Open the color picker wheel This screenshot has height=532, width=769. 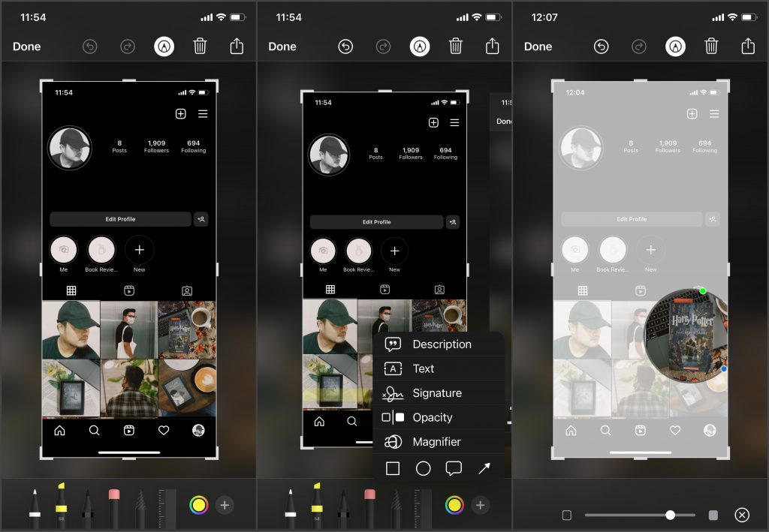198,504
